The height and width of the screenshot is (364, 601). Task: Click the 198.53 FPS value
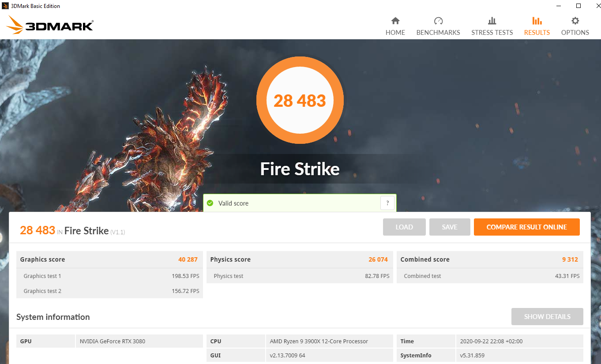tap(185, 276)
